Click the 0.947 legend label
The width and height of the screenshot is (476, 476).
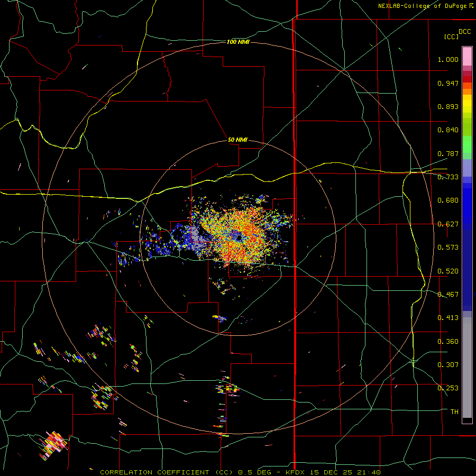click(448, 83)
